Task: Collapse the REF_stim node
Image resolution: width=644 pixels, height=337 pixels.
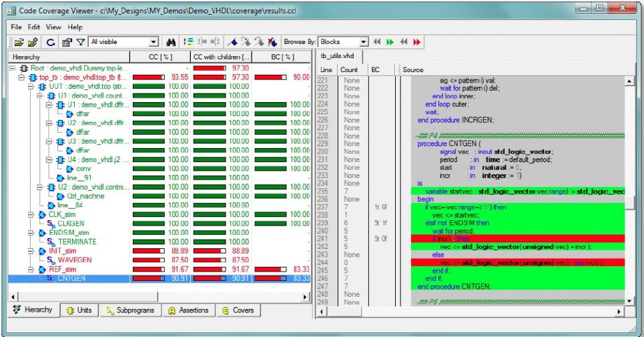Action: (31, 270)
